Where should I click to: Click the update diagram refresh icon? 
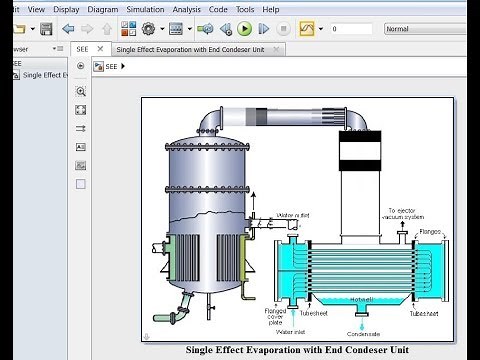pos(205,29)
